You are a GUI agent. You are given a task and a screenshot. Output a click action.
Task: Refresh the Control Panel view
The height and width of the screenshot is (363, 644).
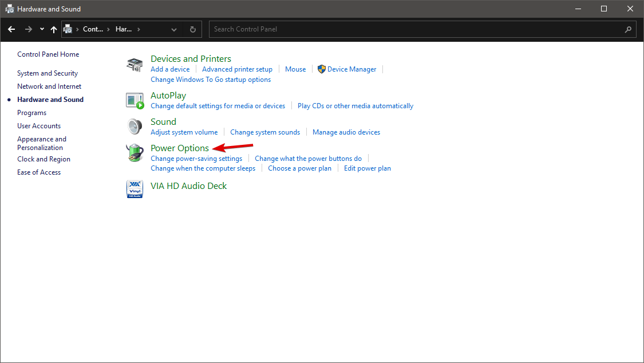[x=192, y=29]
